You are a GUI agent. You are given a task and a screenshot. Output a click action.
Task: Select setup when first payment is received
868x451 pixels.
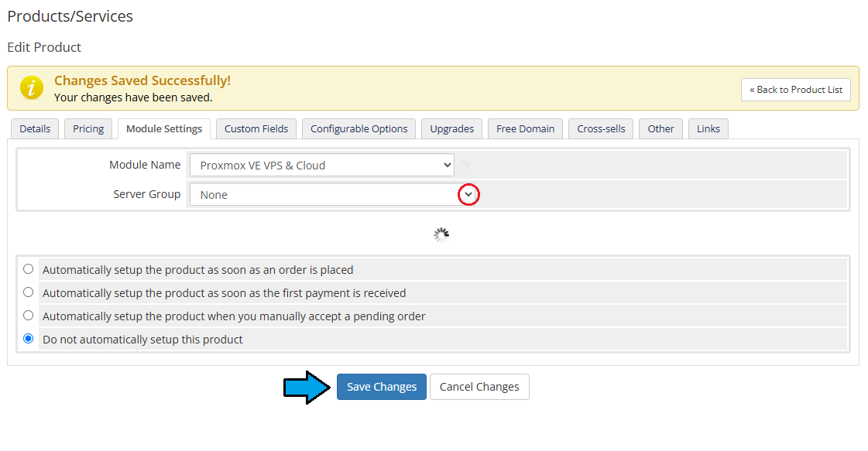[x=28, y=292]
